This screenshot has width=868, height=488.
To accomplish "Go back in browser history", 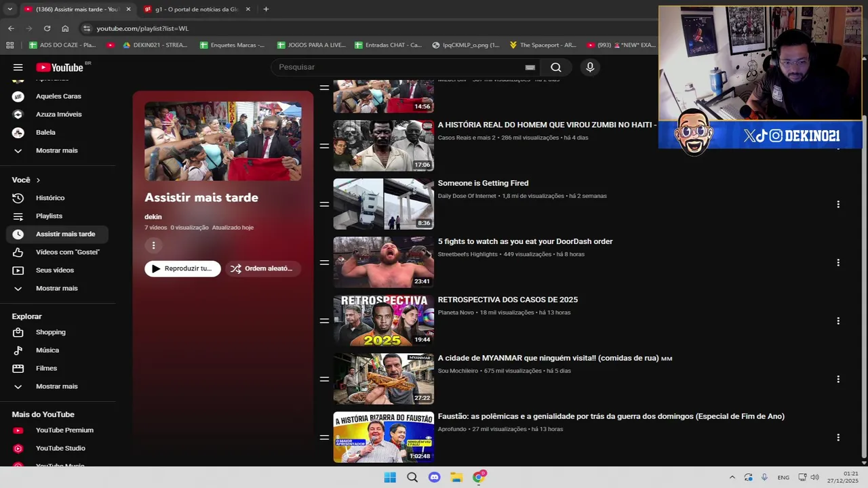I will [11, 28].
